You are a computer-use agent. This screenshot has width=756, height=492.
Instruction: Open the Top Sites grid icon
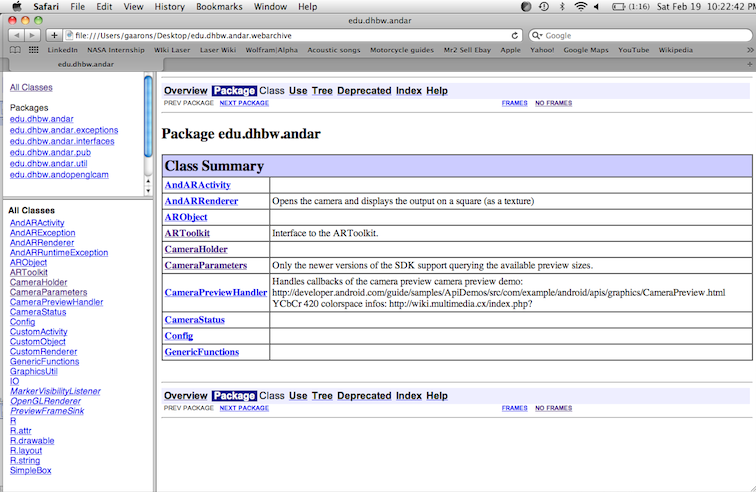[33, 50]
